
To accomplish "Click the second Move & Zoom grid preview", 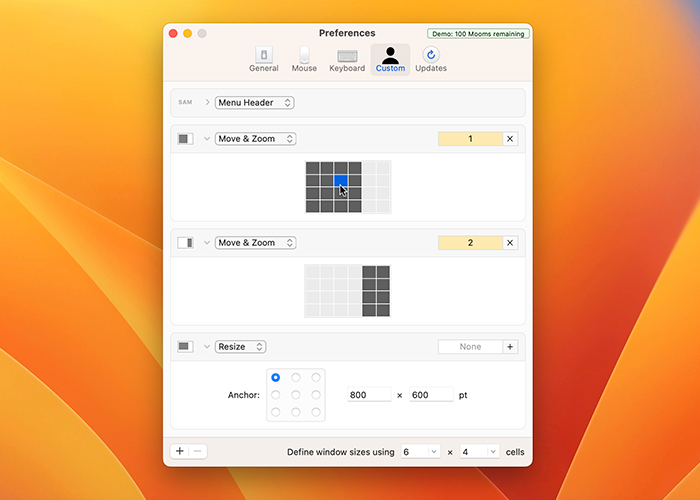I will 347,291.
